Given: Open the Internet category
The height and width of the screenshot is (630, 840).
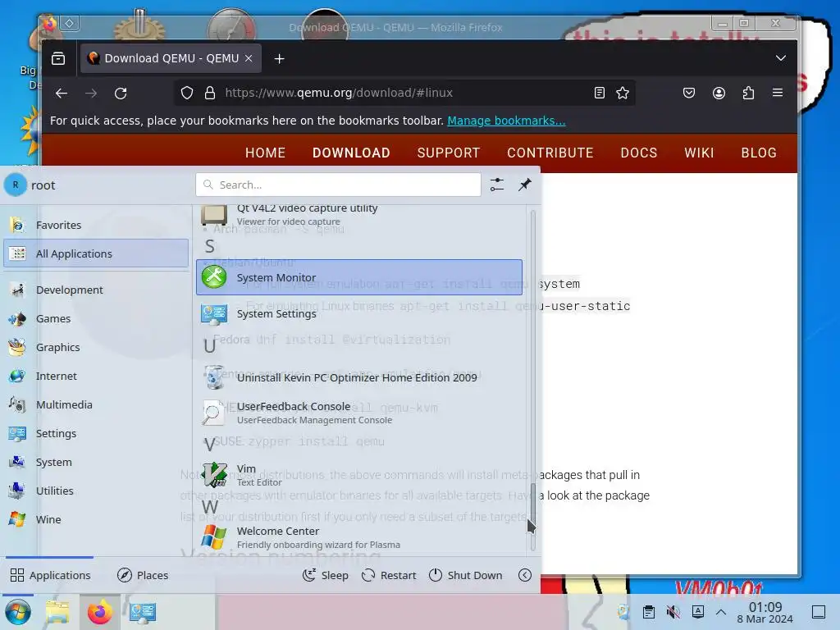Looking at the screenshot, I should (97, 376).
